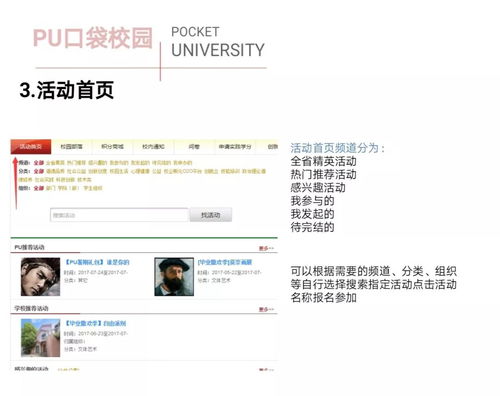Screen dimensions: 500x396
Task: Open the 【PU暑期礼包】 activity title link
Action: [x=97, y=262]
